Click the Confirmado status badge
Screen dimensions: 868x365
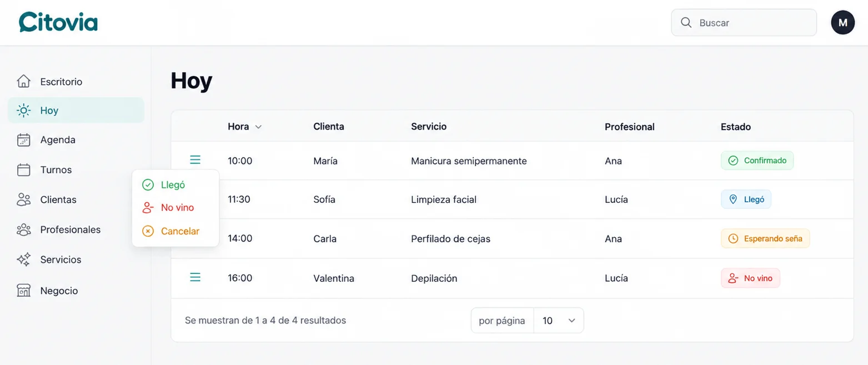[757, 161]
